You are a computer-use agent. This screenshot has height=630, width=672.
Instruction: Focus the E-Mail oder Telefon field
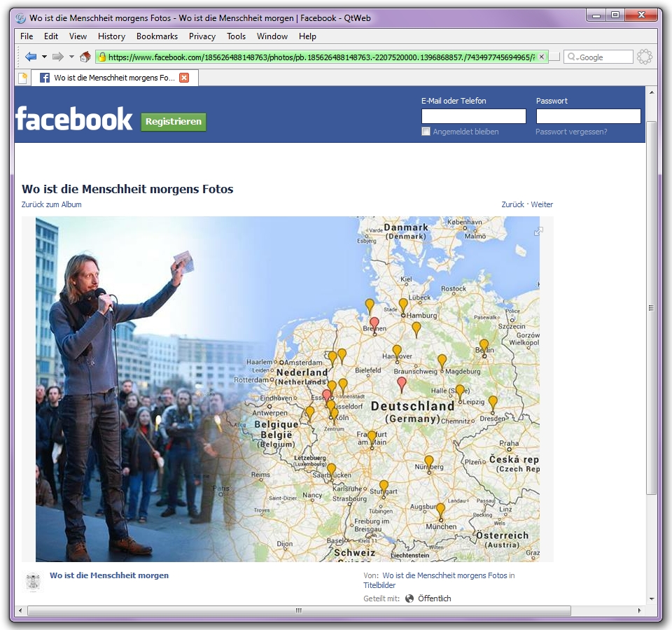(474, 116)
